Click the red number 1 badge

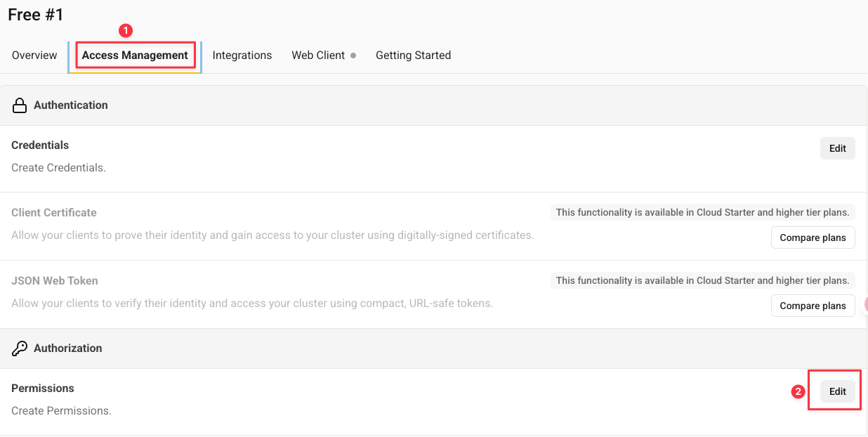pos(126,31)
